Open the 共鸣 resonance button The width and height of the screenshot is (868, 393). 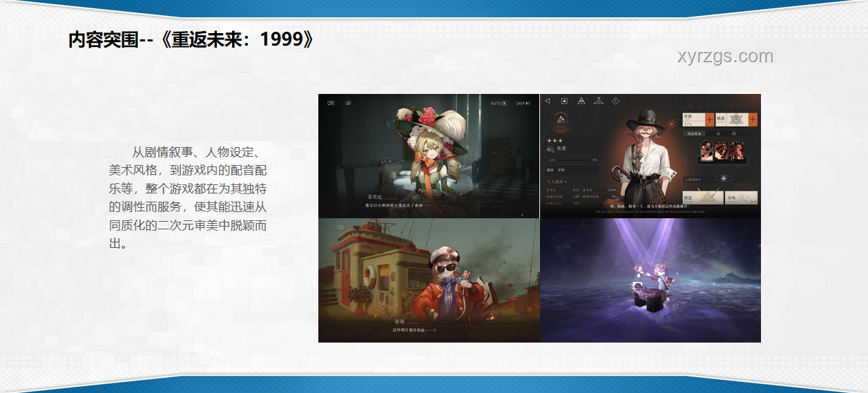742,198
